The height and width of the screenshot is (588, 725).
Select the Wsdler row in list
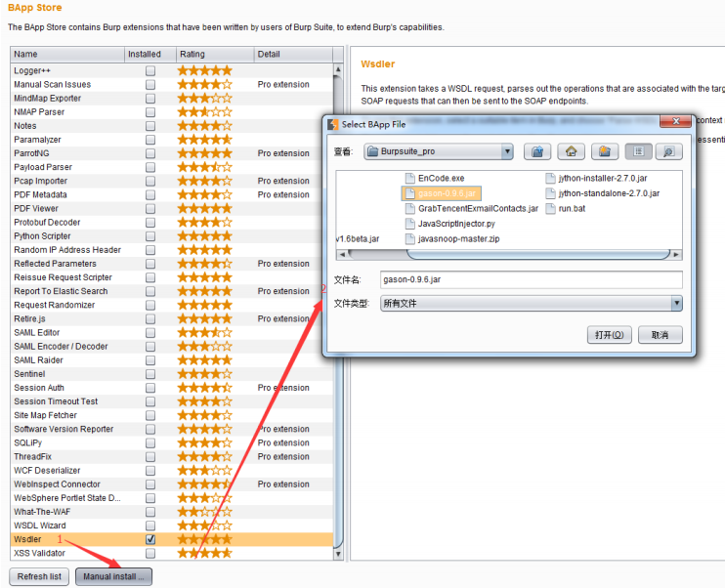point(172,539)
